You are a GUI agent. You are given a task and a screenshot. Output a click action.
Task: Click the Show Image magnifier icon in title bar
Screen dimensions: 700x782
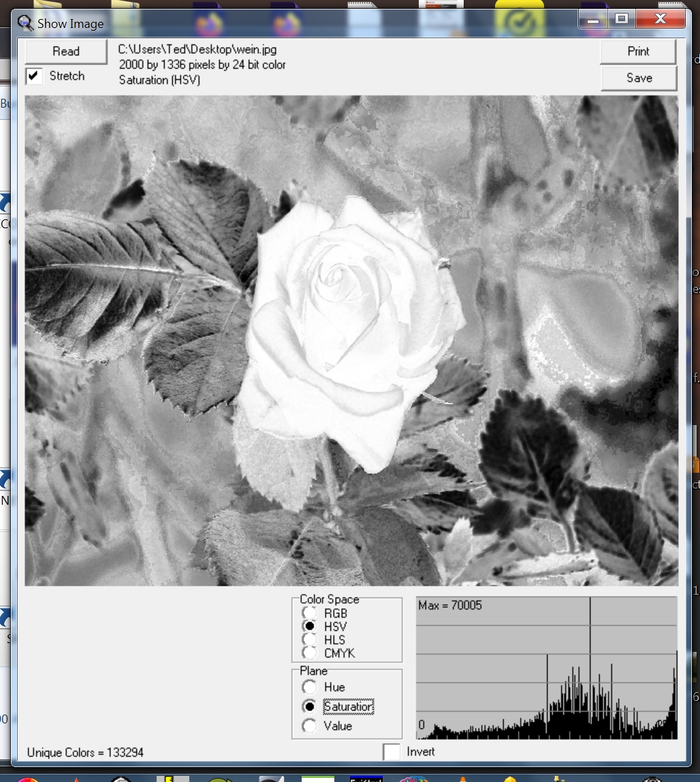pyautogui.click(x=26, y=23)
